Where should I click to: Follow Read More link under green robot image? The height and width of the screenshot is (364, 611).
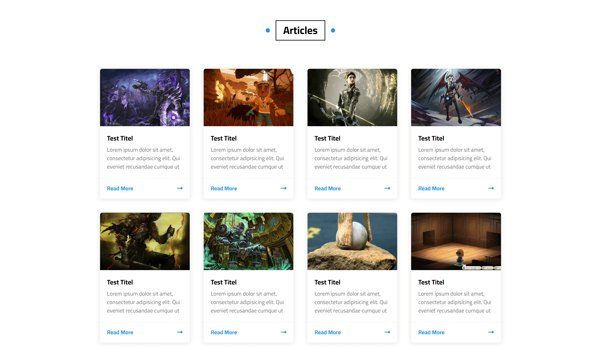point(224,332)
